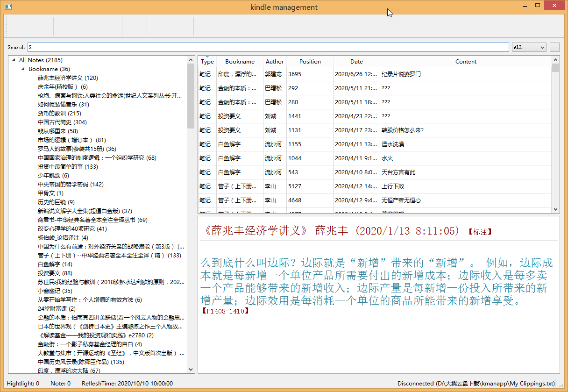Collapse the Bookname (36) tree node
The image size is (568, 392).
(x=23, y=69)
